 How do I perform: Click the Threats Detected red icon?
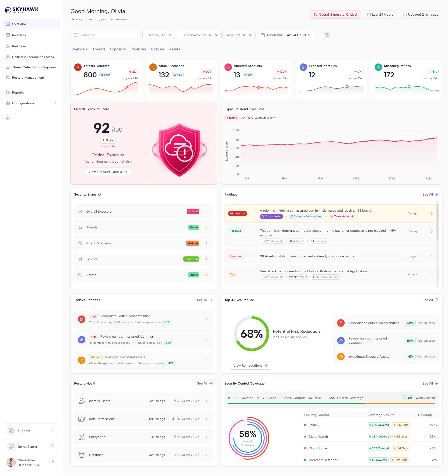point(78,67)
